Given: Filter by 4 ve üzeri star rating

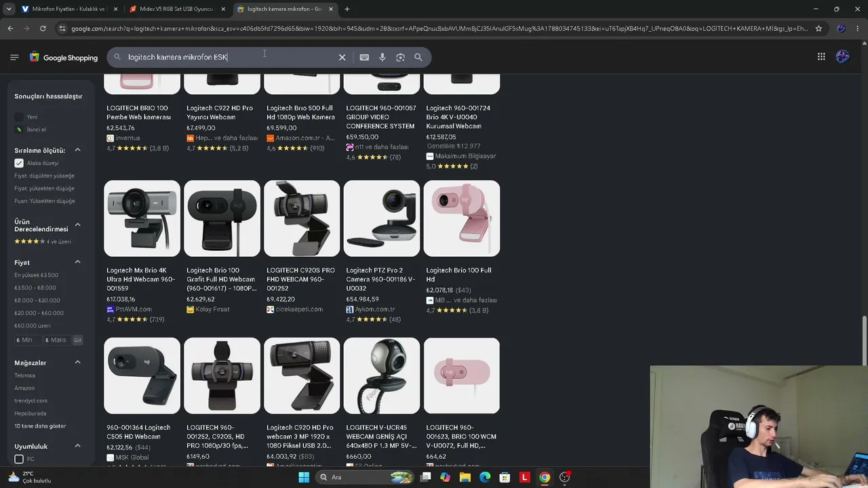Looking at the screenshot, I should (43, 241).
